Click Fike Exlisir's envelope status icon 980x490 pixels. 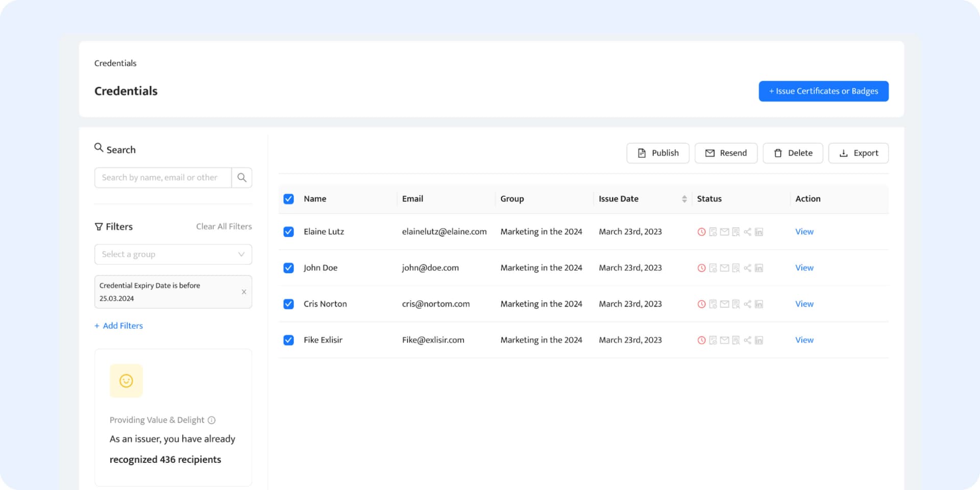pyautogui.click(x=724, y=340)
